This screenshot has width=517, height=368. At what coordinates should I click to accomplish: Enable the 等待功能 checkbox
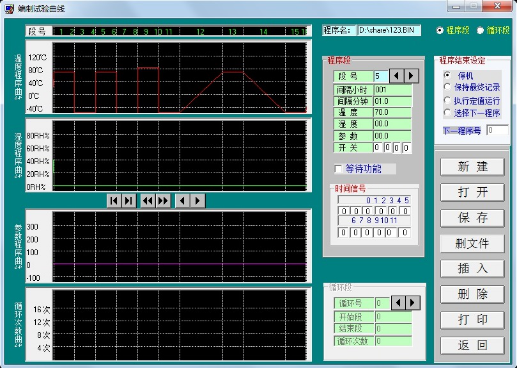[338, 169]
